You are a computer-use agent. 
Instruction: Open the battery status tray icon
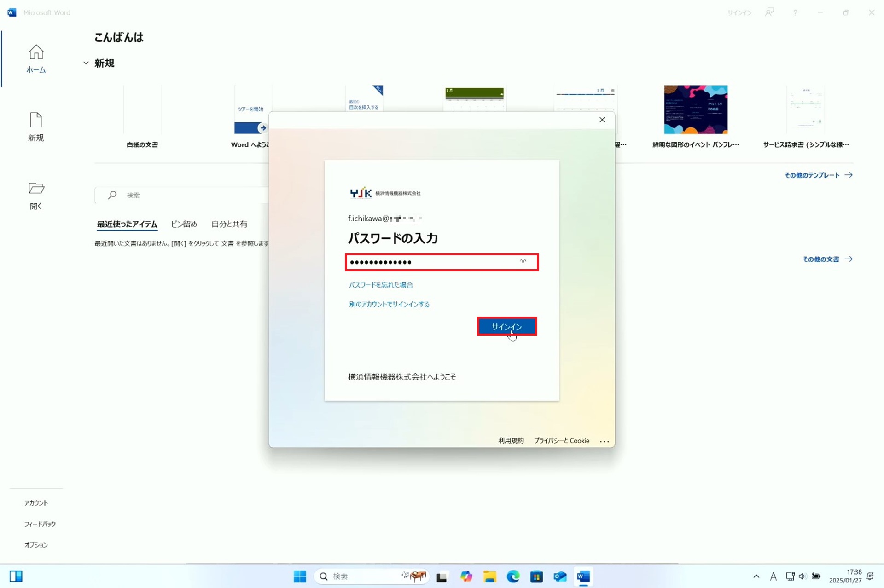(x=816, y=576)
